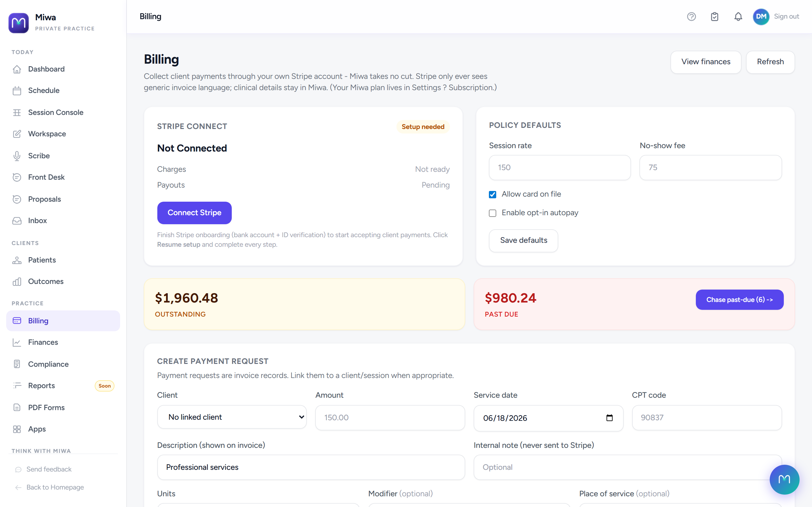Open the Miwa assistant floating bubble
The height and width of the screenshot is (507, 812).
[784, 479]
